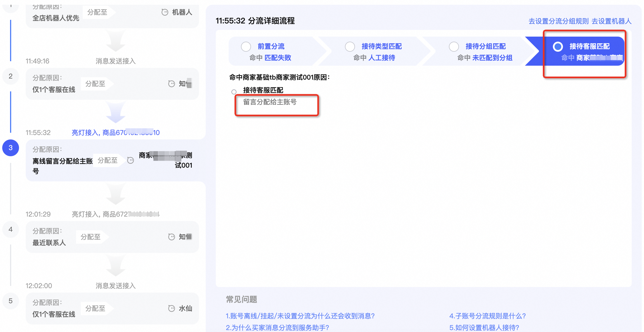Image resolution: width=644 pixels, height=332 pixels.
Task: Select the 接待类型匹配 step radio circle
Action: pyautogui.click(x=350, y=46)
